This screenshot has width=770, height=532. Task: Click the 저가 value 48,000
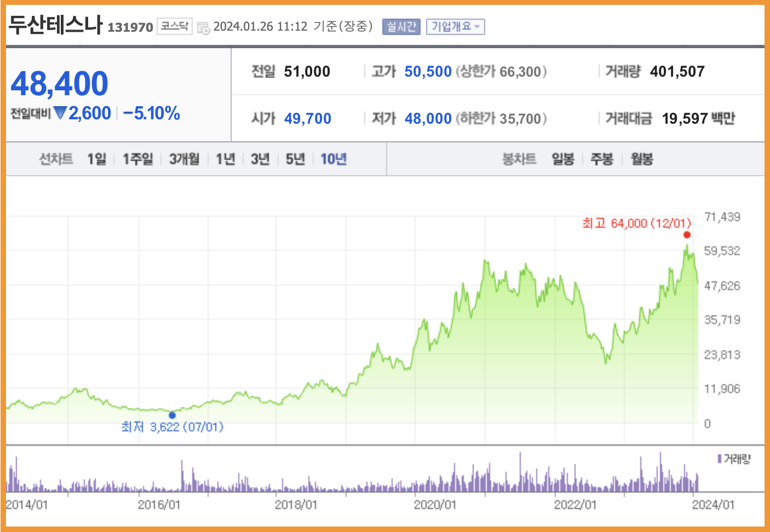(x=428, y=118)
